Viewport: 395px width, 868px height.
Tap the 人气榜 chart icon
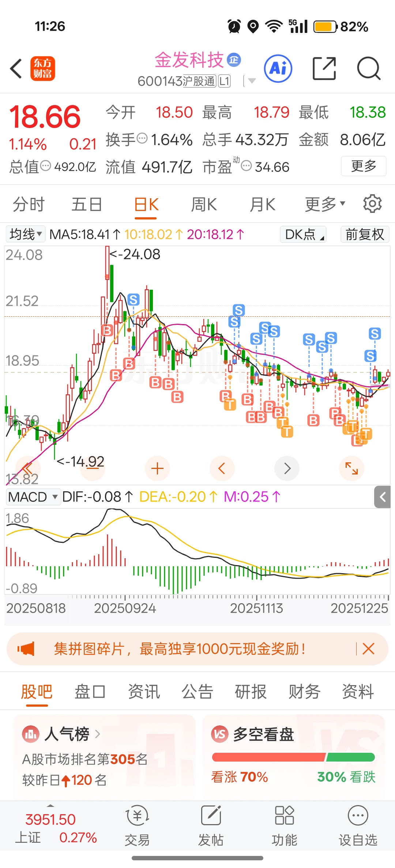(x=31, y=734)
